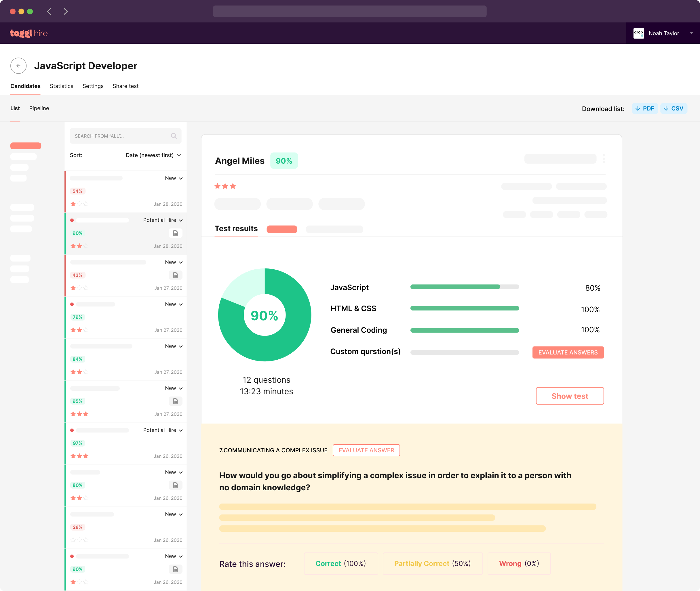Click the 'Show test' button
Screen dimensions: 700x591
coord(569,396)
